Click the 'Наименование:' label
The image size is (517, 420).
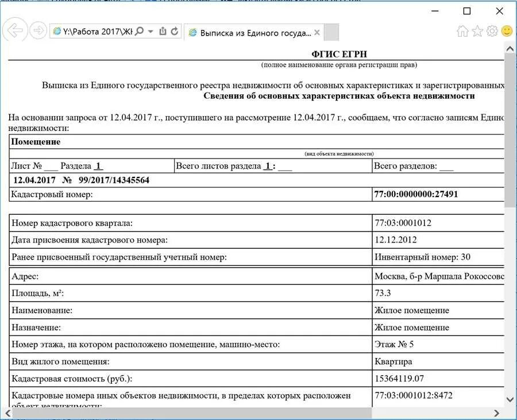click(x=42, y=310)
